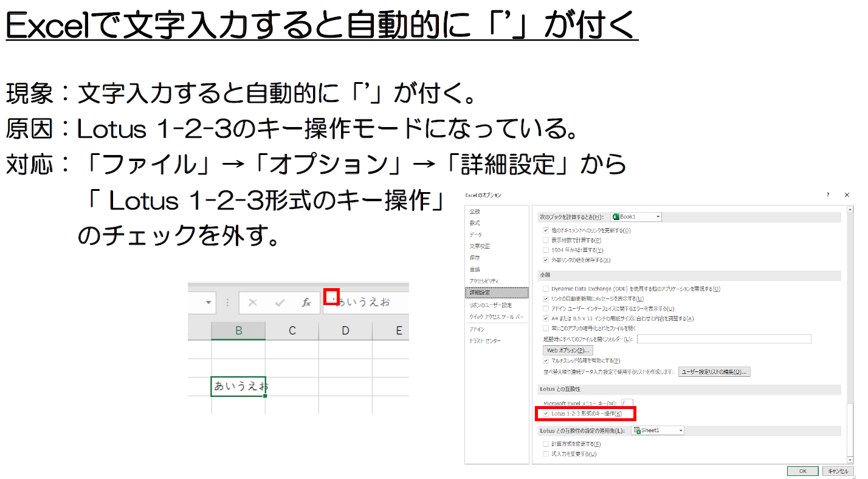This screenshot has width=868, height=479.
Task: Click OK in Excel options dialog
Action: click(802, 471)
